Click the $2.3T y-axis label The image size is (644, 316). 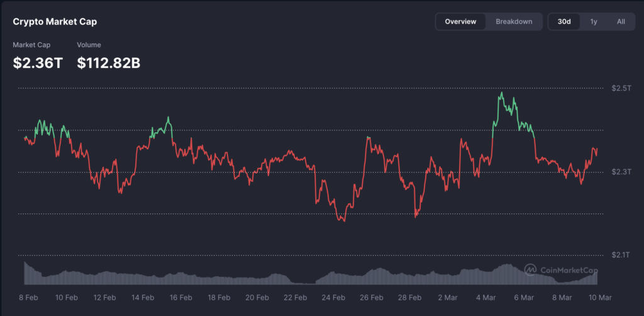click(x=621, y=172)
